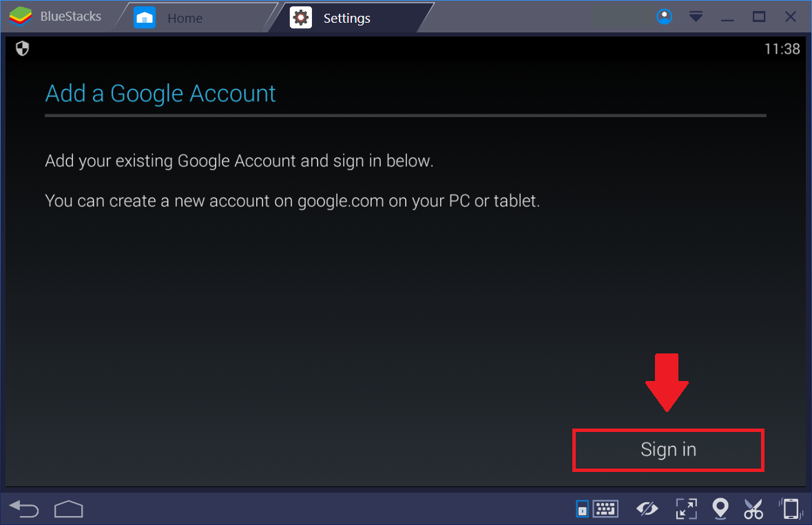
Task: Enter fullscreen using the expand arrows icon
Action: pyautogui.click(x=686, y=509)
